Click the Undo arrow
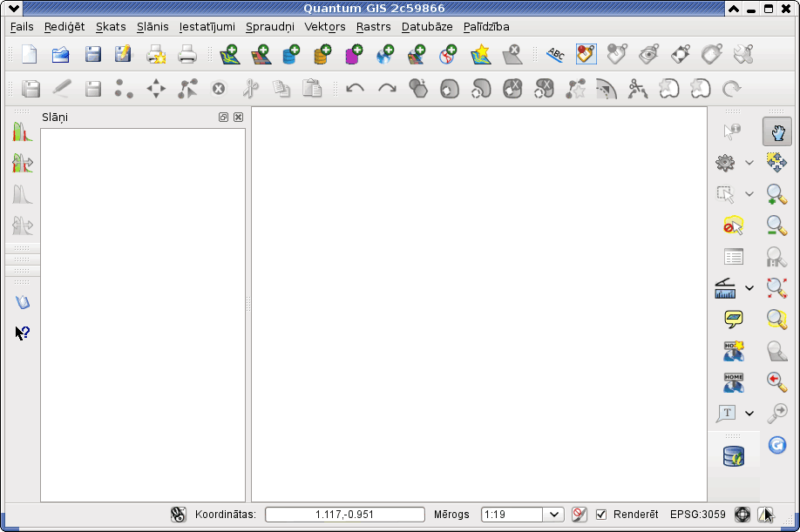Screen dimensions: 800x532 [355, 89]
